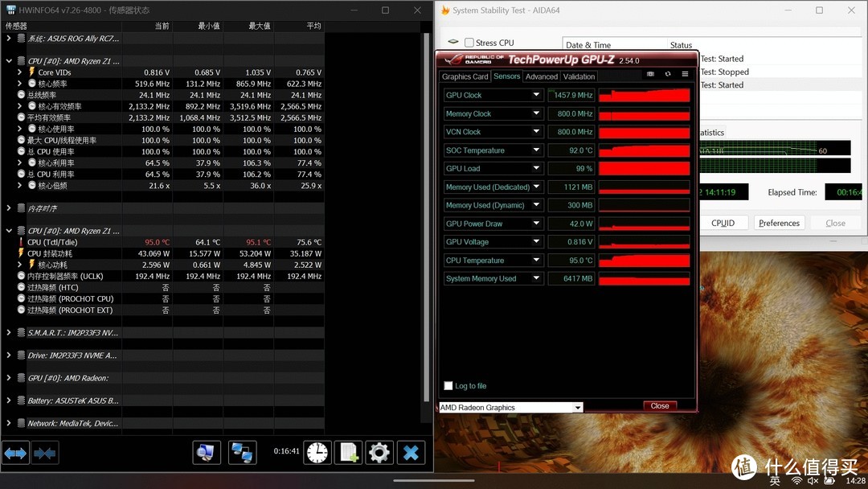Viewport: 868px width, 489px height.
Task: Switch to Validation tab in GPU-Z
Action: (579, 76)
